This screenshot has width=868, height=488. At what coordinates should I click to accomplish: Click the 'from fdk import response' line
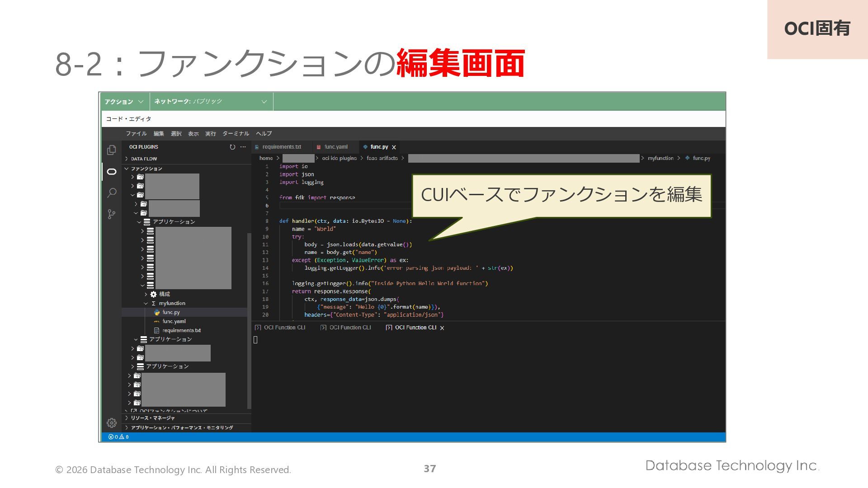click(x=317, y=197)
